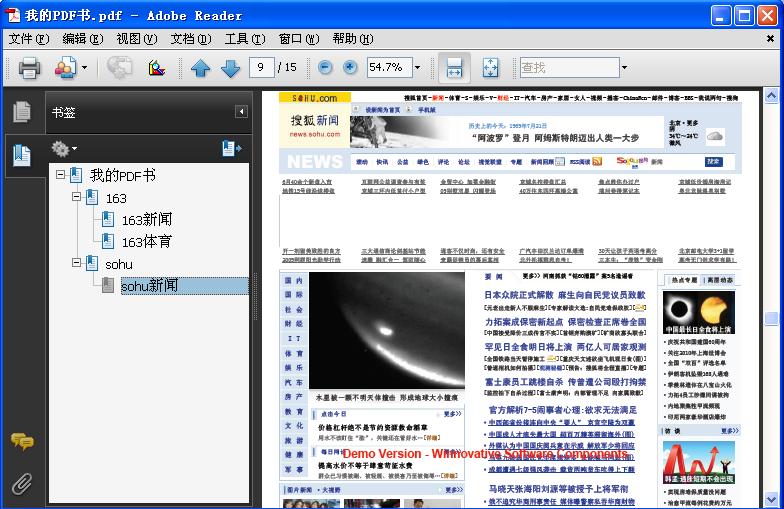Go to next page with down arrow
Image resolution: width=784 pixels, height=509 pixels.
pyautogui.click(x=230, y=68)
